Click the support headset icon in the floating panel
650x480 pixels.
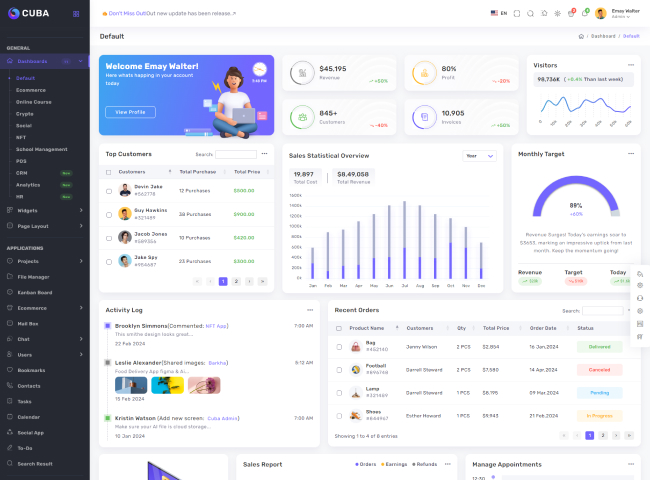click(639, 299)
